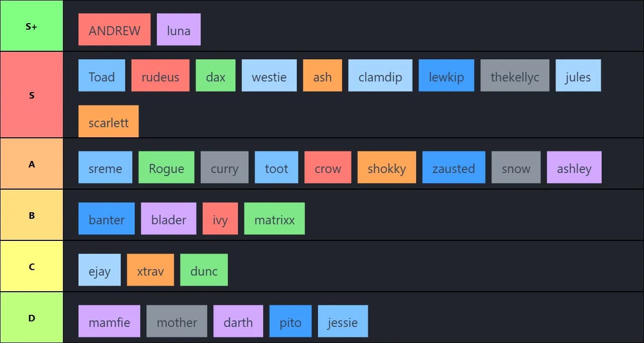
Task: Select the thekellyc tile
Action: click(x=515, y=75)
